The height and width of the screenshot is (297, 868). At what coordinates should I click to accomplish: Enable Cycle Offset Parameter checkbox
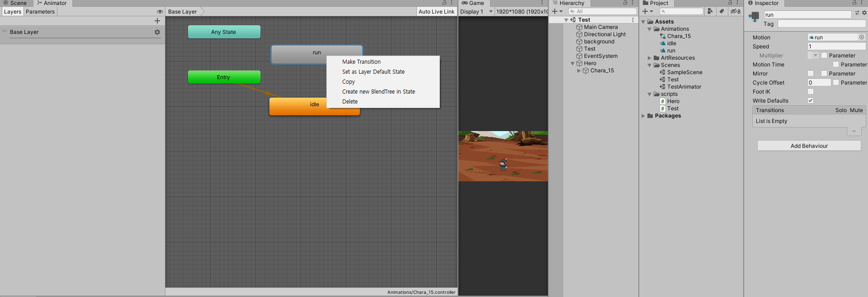tap(836, 82)
